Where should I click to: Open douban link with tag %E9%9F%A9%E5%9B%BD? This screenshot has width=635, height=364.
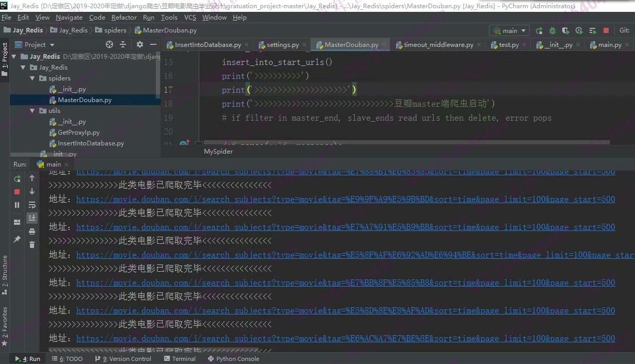345,200
